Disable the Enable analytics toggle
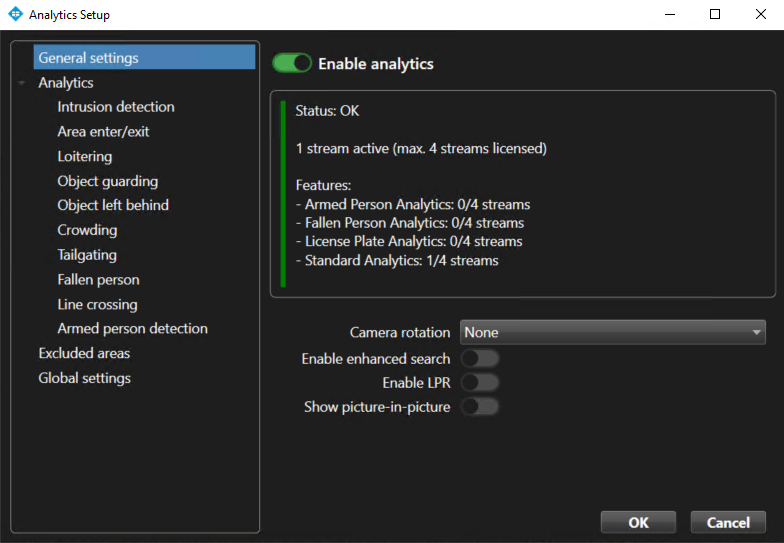Image resolution: width=784 pixels, height=543 pixels. coord(292,63)
